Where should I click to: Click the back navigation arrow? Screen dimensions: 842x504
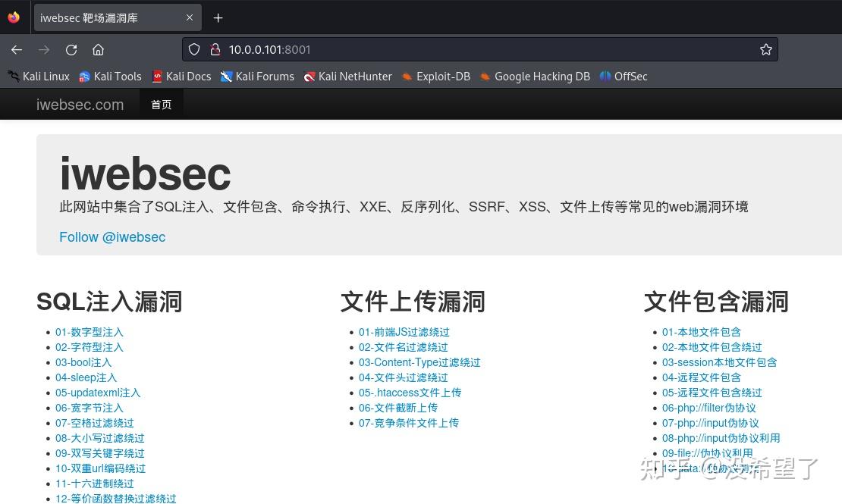pos(17,49)
